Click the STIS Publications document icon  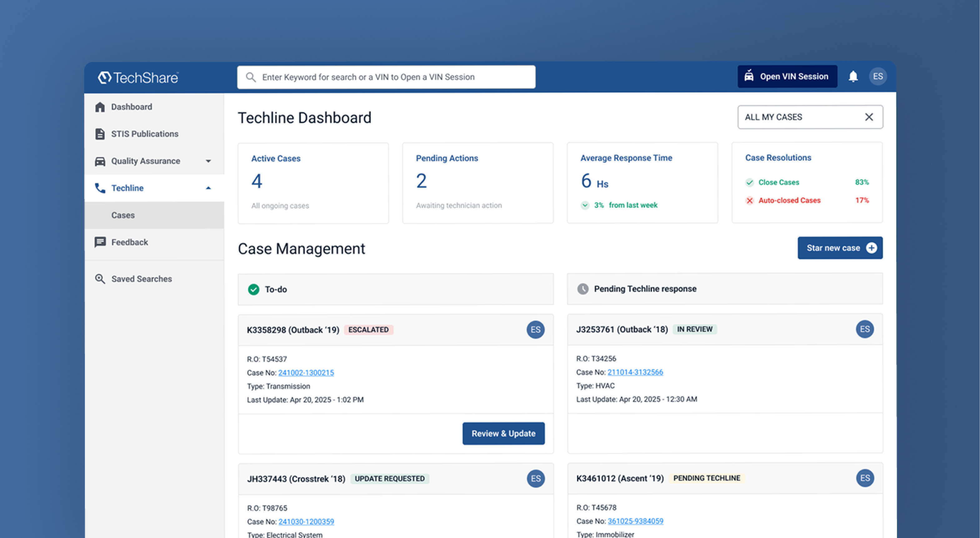pos(100,134)
